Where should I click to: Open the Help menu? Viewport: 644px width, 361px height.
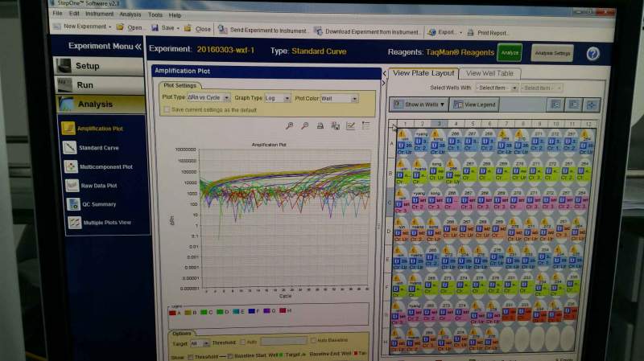click(x=175, y=15)
